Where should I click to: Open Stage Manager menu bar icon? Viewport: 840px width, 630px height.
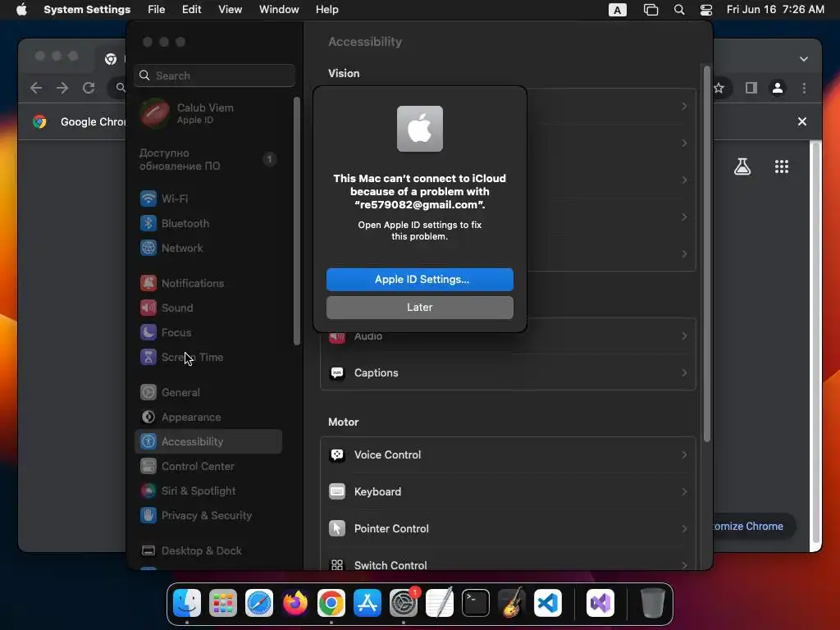[651, 10]
